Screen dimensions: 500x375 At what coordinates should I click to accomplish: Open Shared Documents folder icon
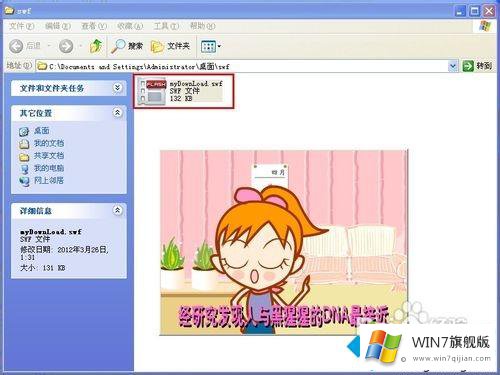pyautogui.click(x=24, y=156)
